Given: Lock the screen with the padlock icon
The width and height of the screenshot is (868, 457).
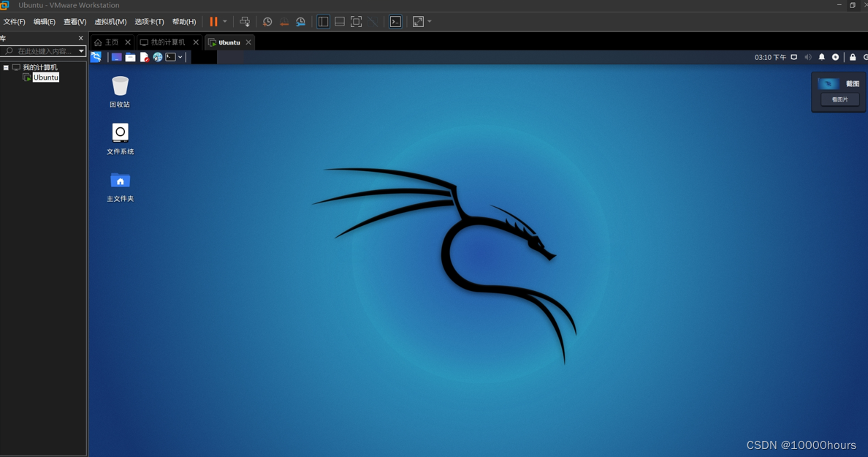Looking at the screenshot, I should click(x=853, y=57).
